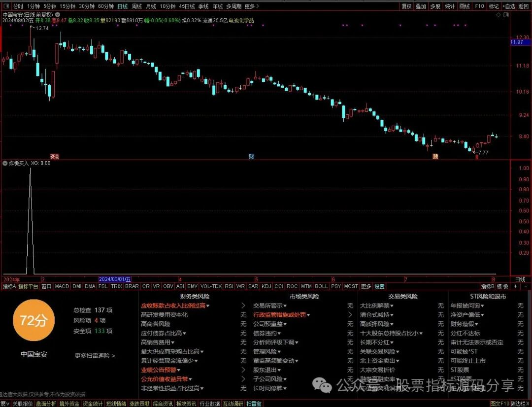Screen dimensions: 532x407
Task: Select the KDJ indicator
Action: (x=266, y=286)
